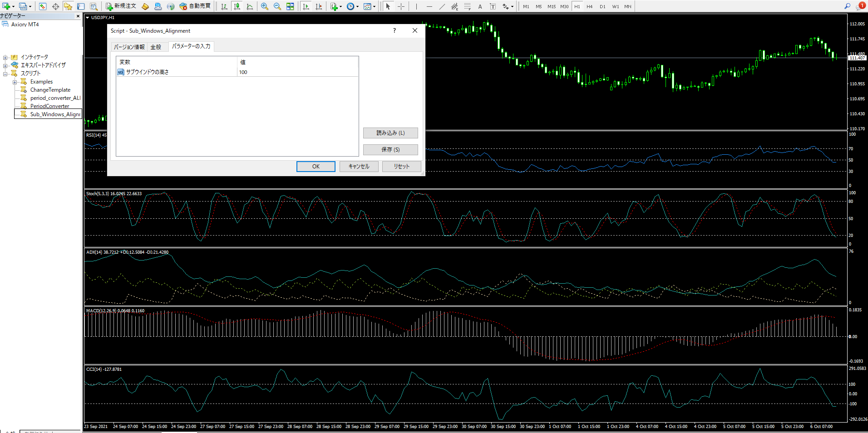Open the chat notifications icon
The width and height of the screenshot is (868, 433).
point(860,6)
